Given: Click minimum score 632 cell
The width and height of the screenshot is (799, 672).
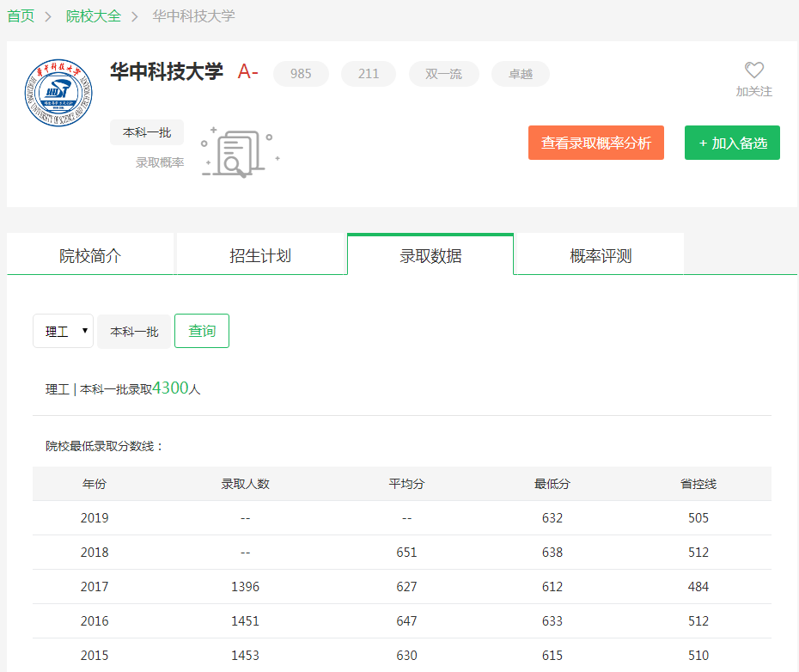Looking at the screenshot, I should coord(552,518).
